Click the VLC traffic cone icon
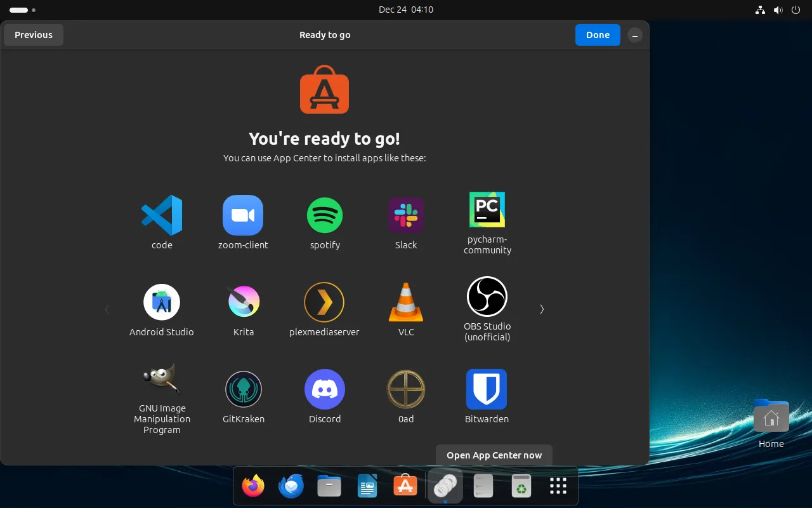The height and width of the screenshot is (508, 812). 406,302
